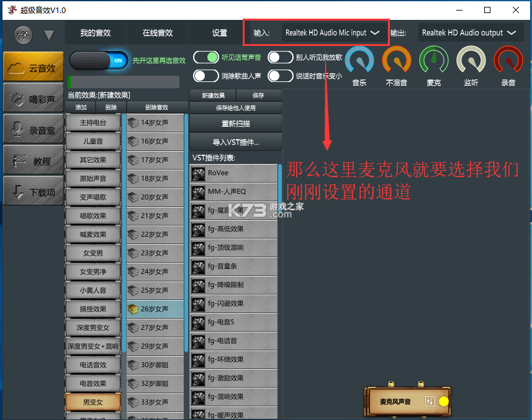Select the 主持电台 category
This screenshot has width=532, height=420.
[93, 122]
